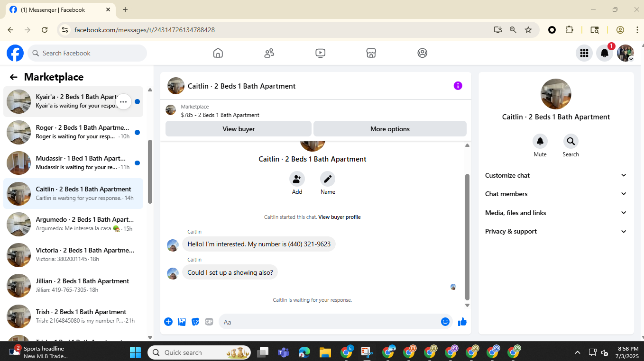644x361 pixels.
Task: Mute the Caitlin conversation
Action: (540, 141)
